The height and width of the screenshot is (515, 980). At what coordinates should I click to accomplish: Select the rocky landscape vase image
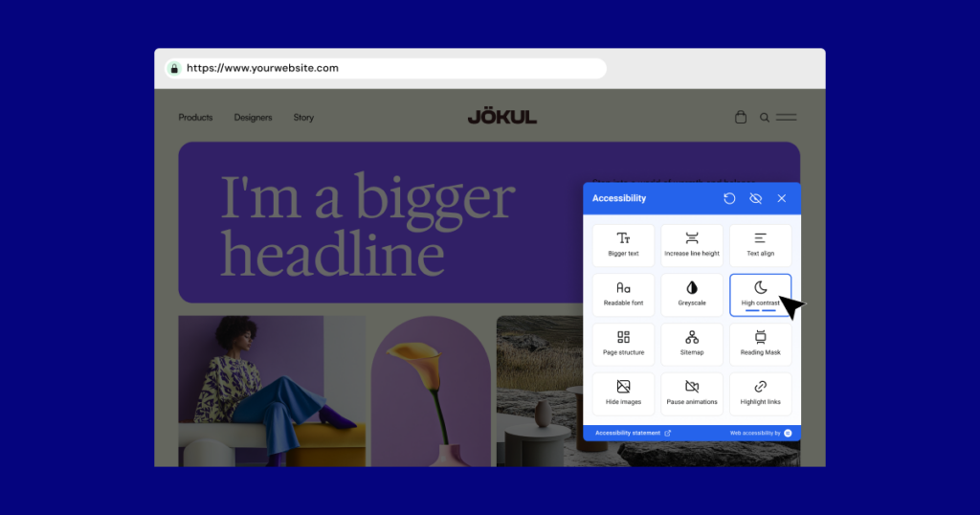(540, 391)
